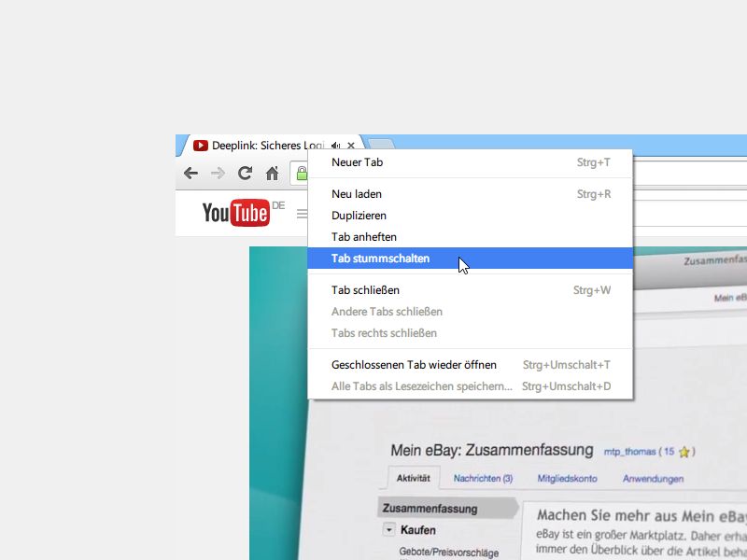Click the browser forward arrow

pyautogui.click(x=218, y=174)
